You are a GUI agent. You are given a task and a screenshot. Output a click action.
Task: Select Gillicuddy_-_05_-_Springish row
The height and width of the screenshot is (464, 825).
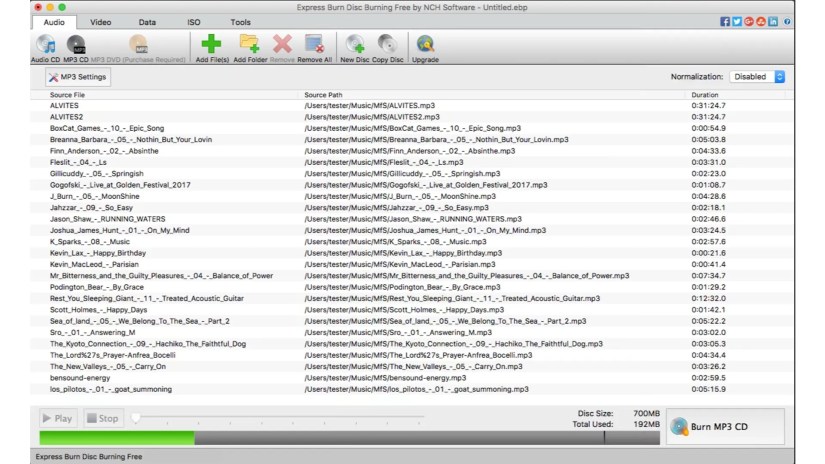(412, 174)
